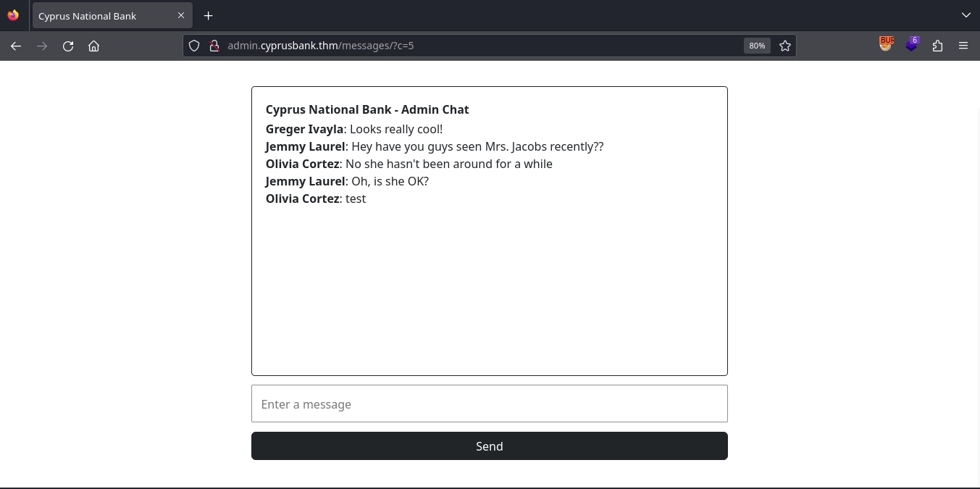
Task: Open the Burp Suite extension icon
Action: (886, 45)
